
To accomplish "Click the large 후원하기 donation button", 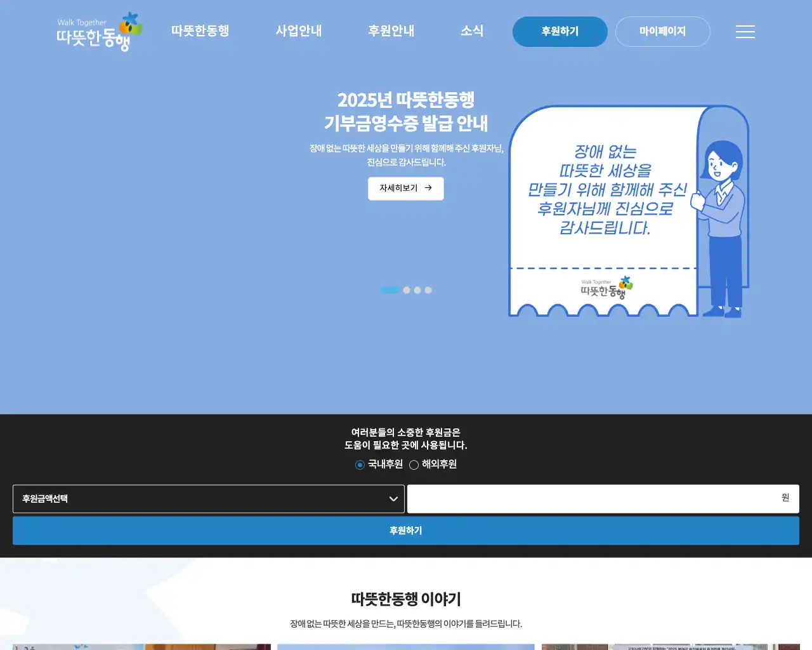I will [x=405, y=531].
